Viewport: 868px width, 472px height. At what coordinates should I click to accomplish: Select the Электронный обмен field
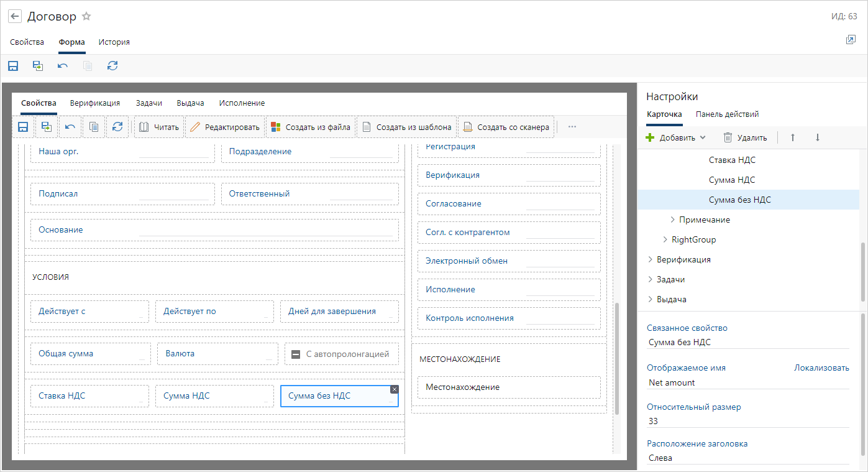pyautogui.click(x=509, y=261)
